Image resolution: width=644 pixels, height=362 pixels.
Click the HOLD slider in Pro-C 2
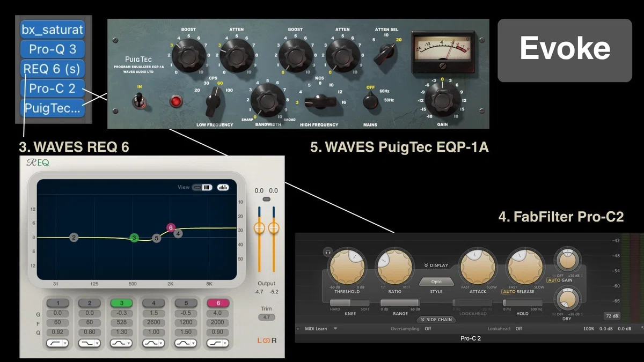coord(522,303)
